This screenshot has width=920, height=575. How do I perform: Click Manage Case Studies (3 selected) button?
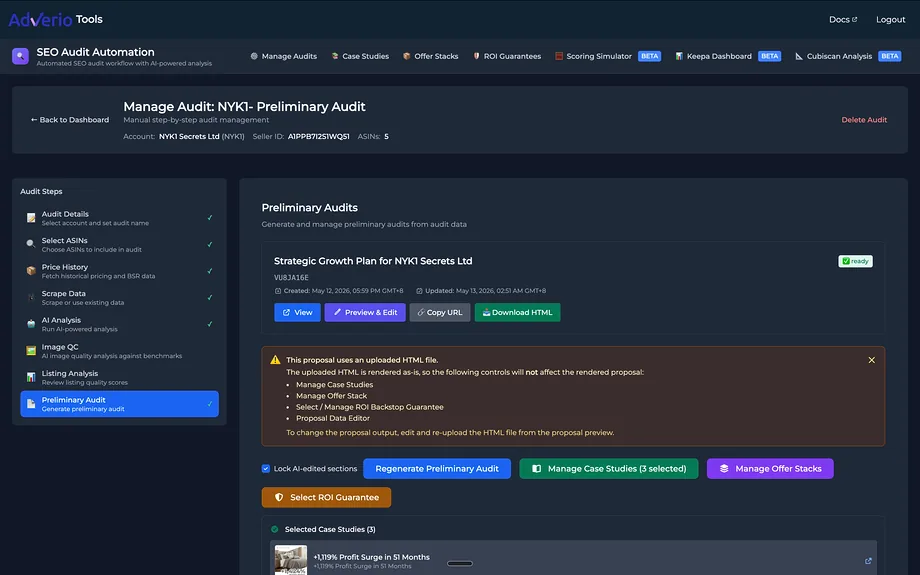[609, 469]
